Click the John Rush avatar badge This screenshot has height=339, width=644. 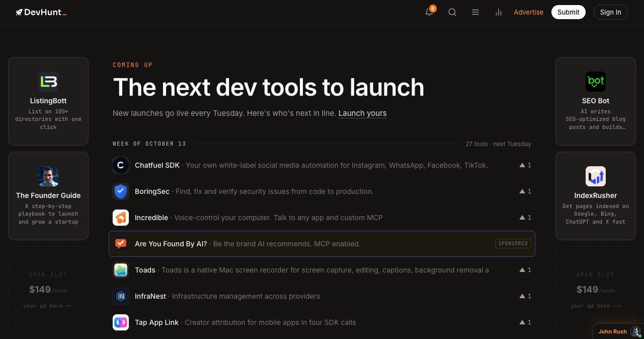(x=635, y=331)
